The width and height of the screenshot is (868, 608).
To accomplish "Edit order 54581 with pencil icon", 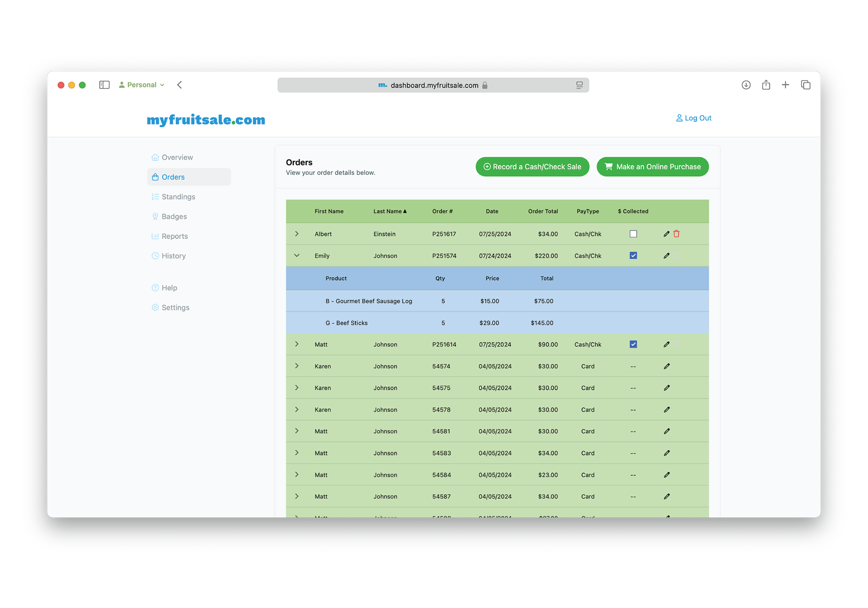I will [667, 431].
